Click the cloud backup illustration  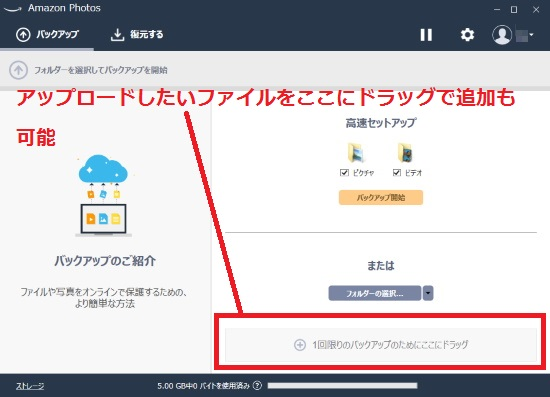click(103, 196)
